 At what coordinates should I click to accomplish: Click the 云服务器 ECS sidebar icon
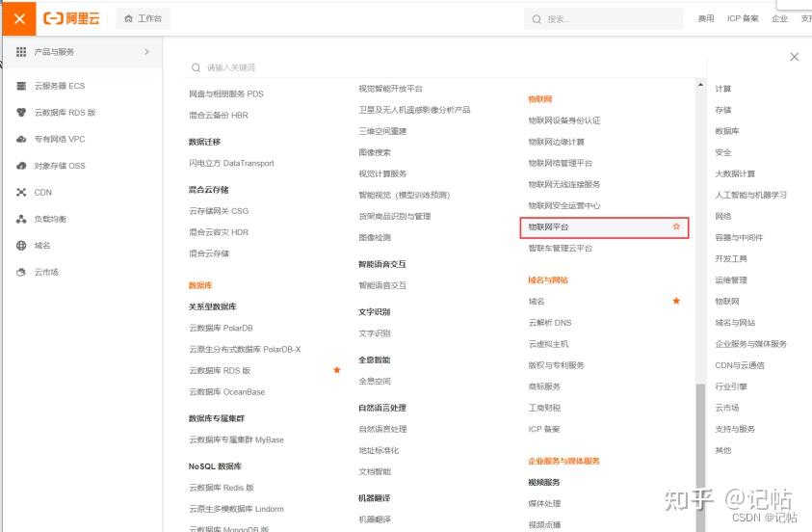[21, 86]
